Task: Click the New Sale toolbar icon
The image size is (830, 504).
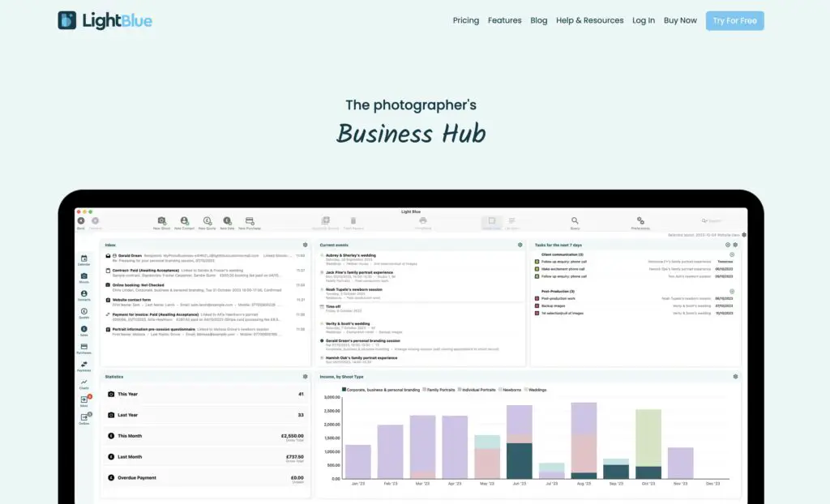Action: click(227, 220)
